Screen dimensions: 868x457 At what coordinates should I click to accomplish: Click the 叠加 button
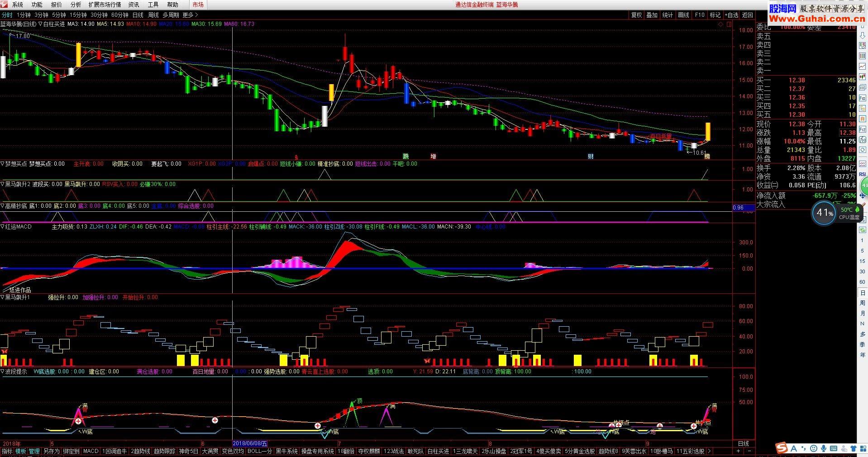pyautogui.click(x=652, y=15)
